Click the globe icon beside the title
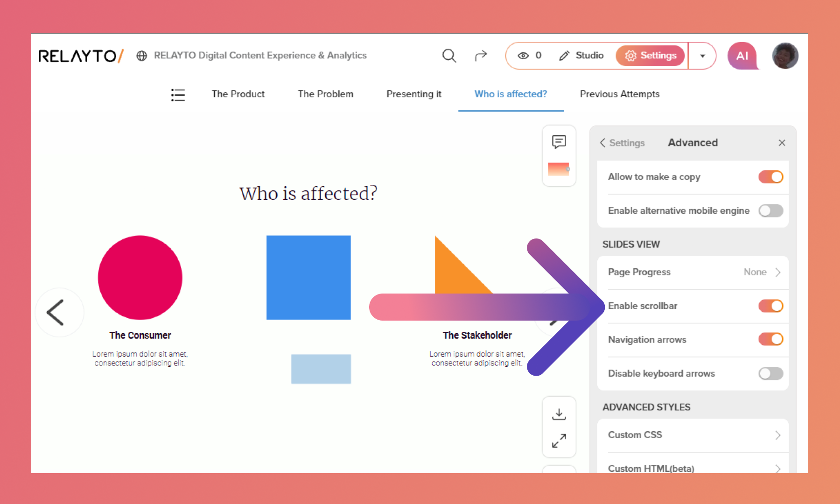840x504 pixels. point(142,56)
